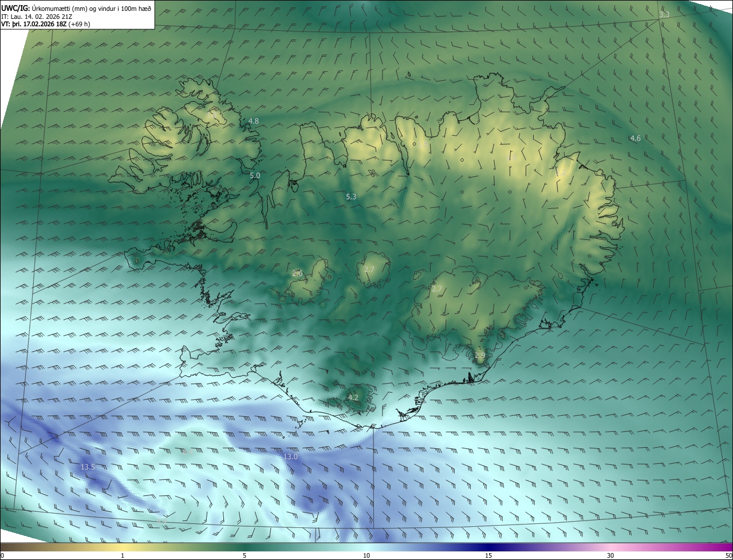This screenshot has height=560, width=733.
Task: Click the map value 13.0
Action: 291,456
